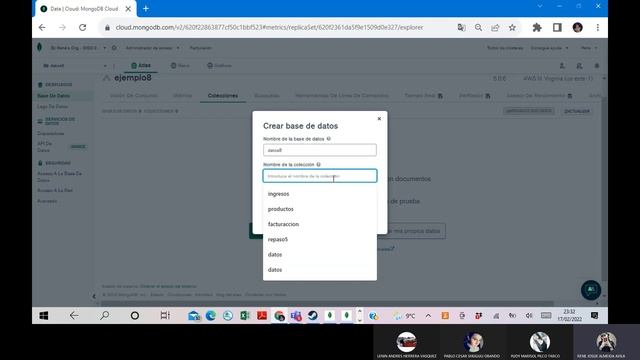Open Excel from the taskbar

[245, 316]
